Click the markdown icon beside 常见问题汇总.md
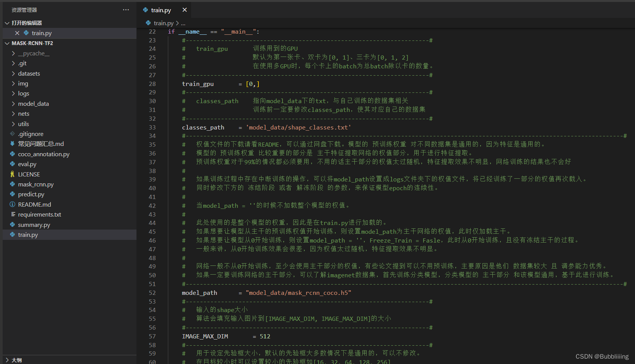Viewport: 635px width, 364px height. 13,144
